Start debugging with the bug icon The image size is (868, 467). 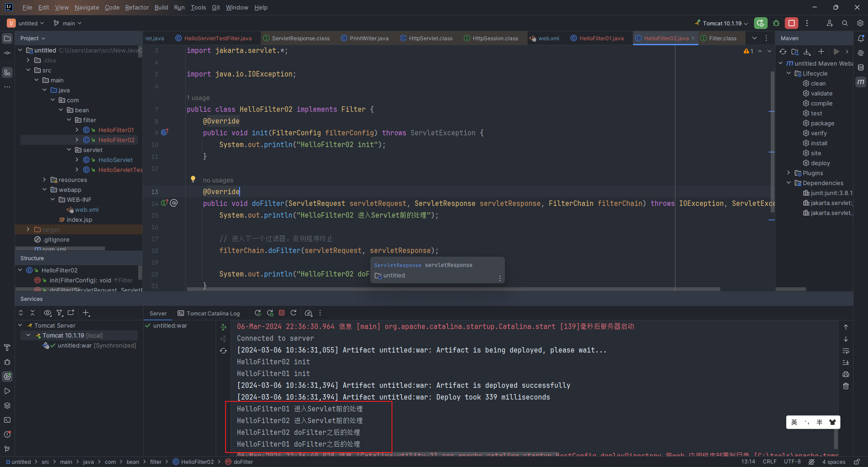pos(776,23)
